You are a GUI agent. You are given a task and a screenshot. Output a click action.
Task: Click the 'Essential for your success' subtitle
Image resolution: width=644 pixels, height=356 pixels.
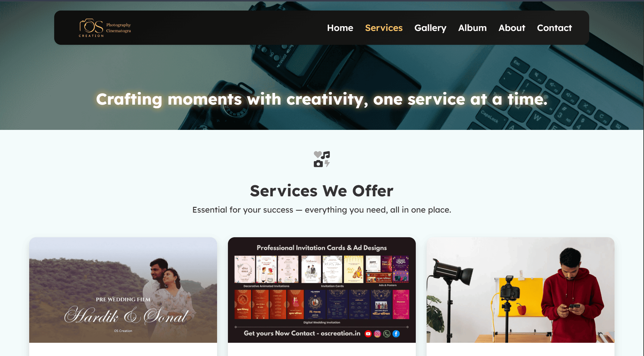(x=322, y=210)
